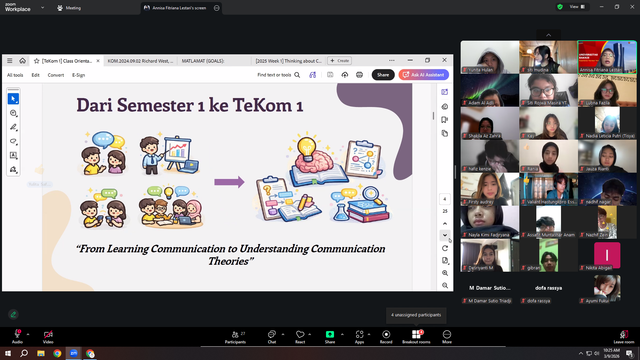Expand Apps options arrow in Zoom

(369, 334)
